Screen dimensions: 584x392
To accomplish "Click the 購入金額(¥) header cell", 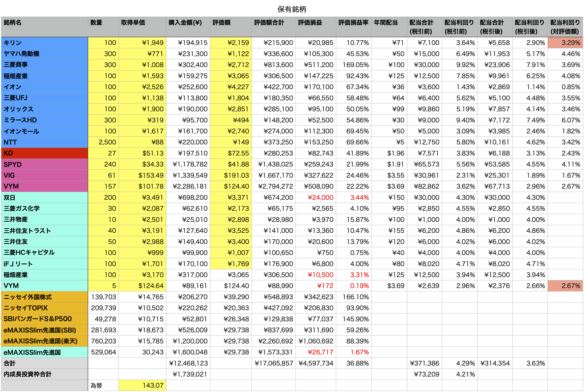I will (x=188, y=27).
